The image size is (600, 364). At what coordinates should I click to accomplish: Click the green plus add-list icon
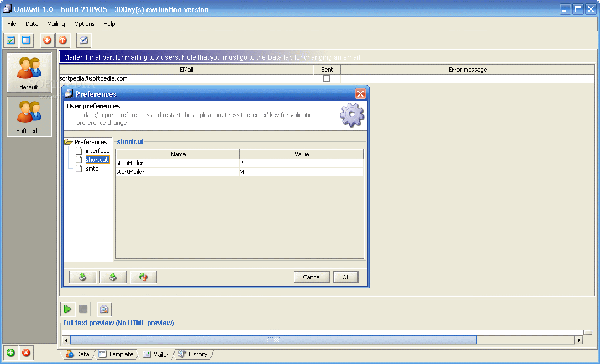pyautogui.click(x=10, y=352)
